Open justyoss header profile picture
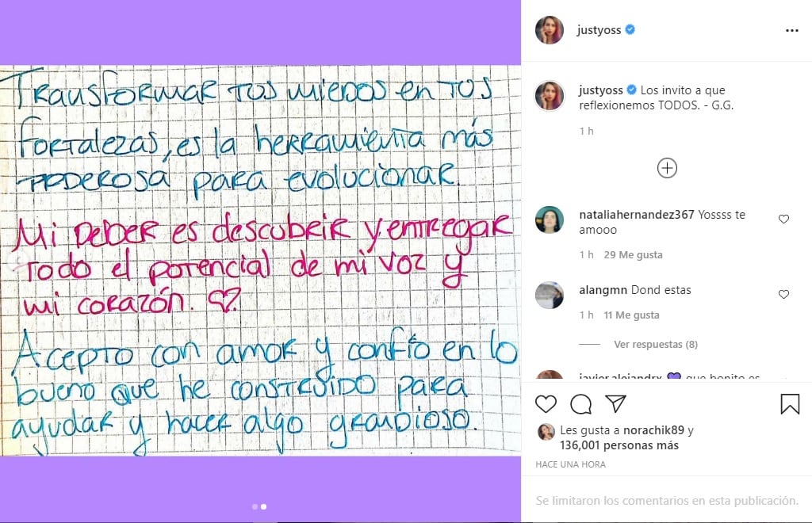Viewport: 812px width, 523px height. 550,30
